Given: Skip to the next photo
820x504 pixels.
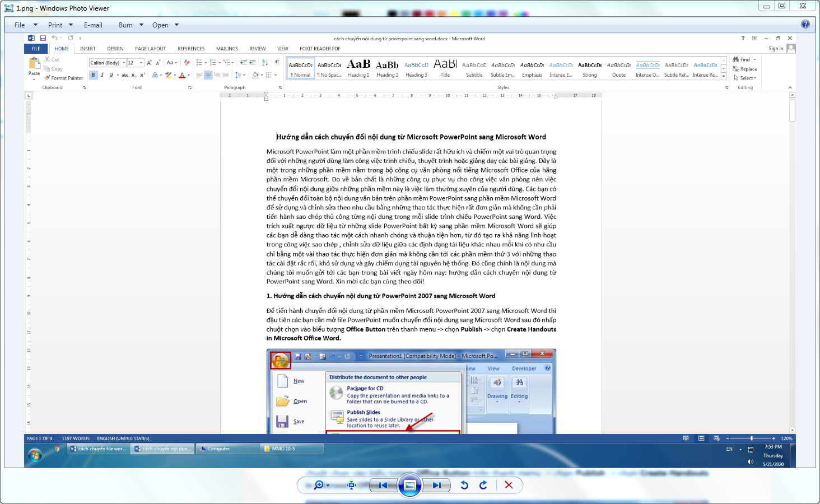Looking at the screenshot, I should (436, 485).
